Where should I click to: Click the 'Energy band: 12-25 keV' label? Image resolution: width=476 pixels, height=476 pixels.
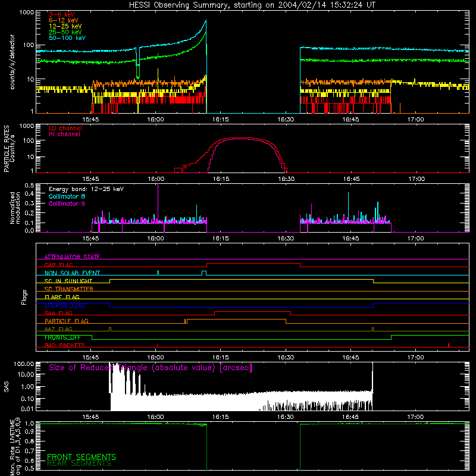[x=86, y=189]
